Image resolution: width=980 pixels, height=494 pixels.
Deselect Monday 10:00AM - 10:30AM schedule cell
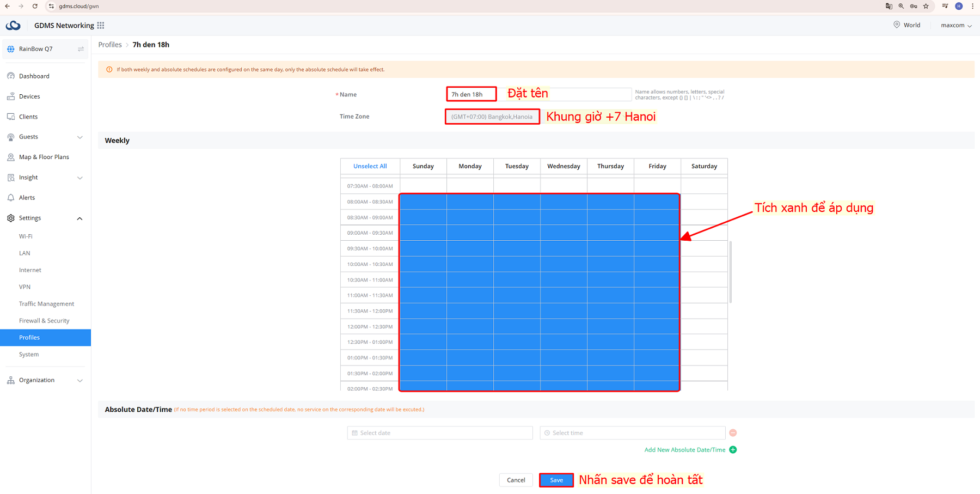pyautogui.click(x=470, y=264)
